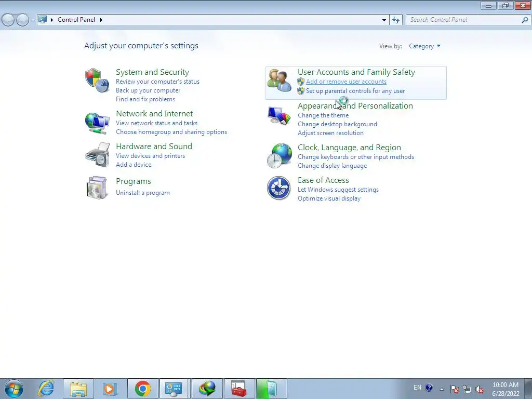Open the Programs category heading
This screenshot has height=399, width=532.
134,181
